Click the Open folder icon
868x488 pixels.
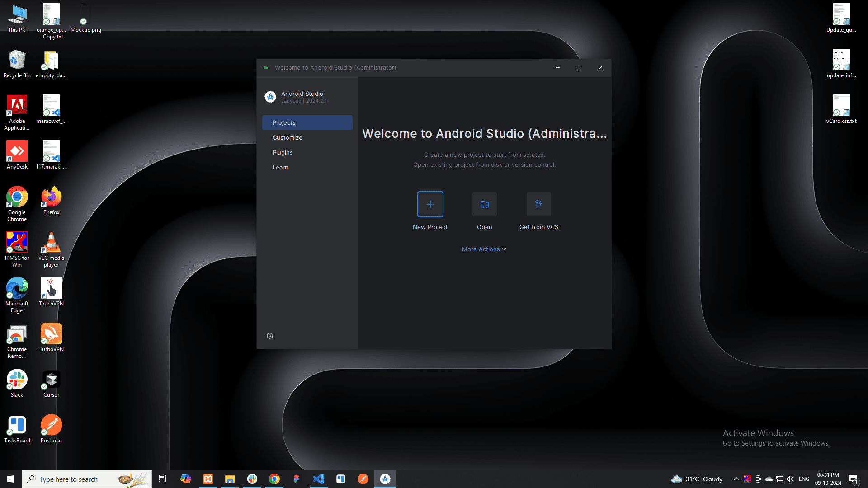point(484,204)
